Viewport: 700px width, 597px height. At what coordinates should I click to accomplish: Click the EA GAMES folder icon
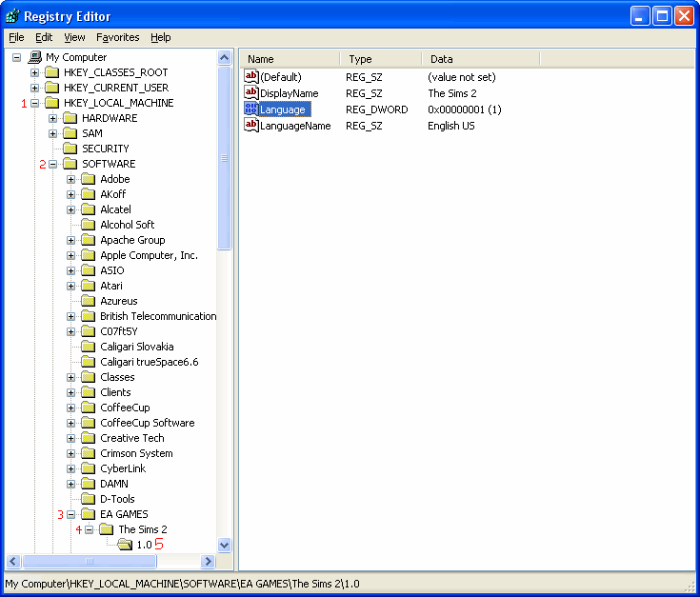89,514
